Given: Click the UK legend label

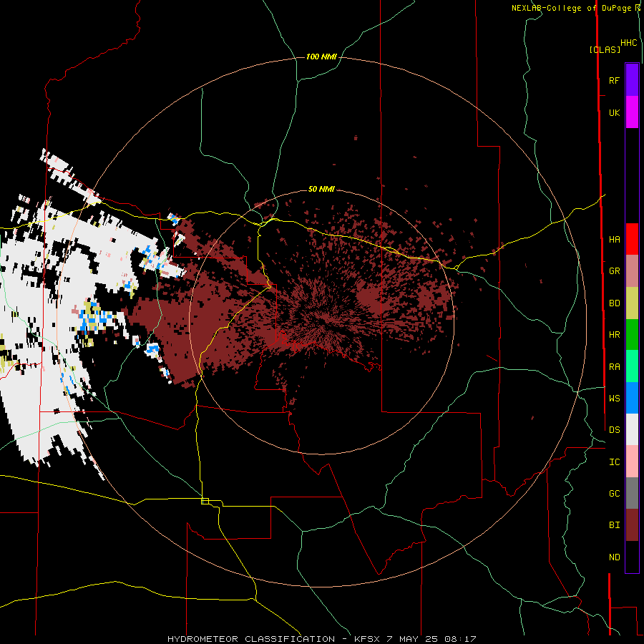Looking at the screenshot, I should click(614, 112).
